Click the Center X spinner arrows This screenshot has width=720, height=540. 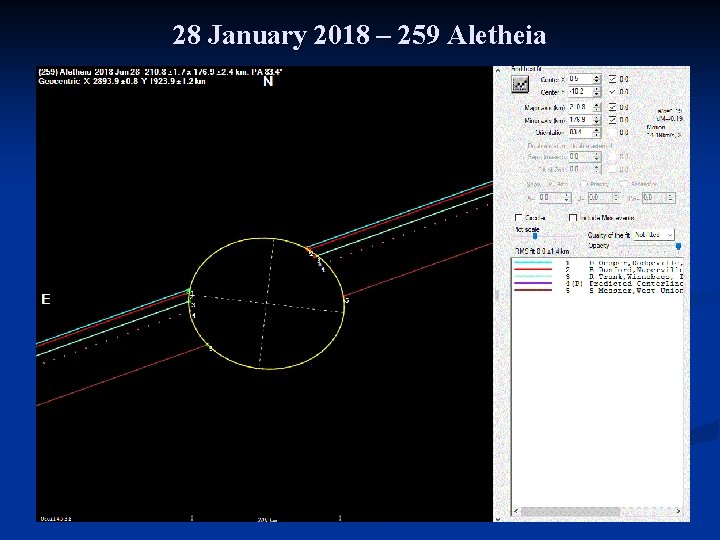[x=596, y=79]
